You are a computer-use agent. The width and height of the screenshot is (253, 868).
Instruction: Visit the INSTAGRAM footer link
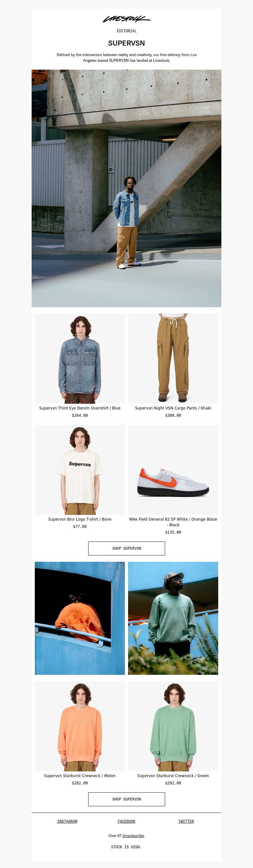[x=67, y=821]
